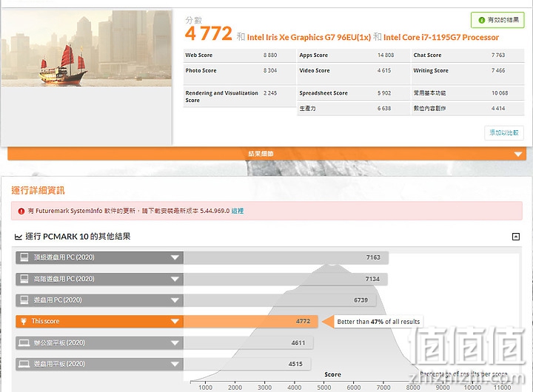This screenshot has width=533, height=392.
Task: Click the Intel Iris Xe Graphics G7 link
Action: pos(309,38)
